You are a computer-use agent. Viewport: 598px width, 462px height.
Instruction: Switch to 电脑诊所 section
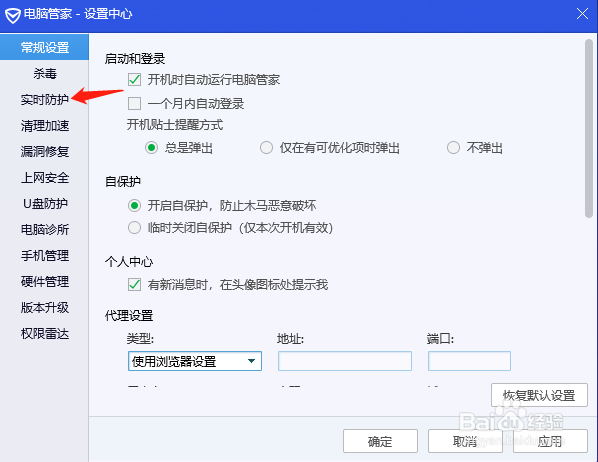click(x=45, y=229)
